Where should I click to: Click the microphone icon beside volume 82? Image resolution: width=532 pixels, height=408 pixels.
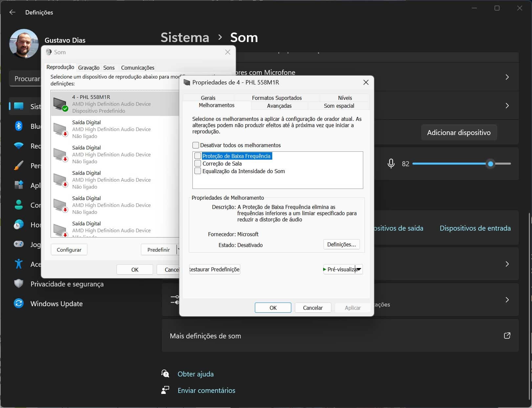click(x=391, y=164)
